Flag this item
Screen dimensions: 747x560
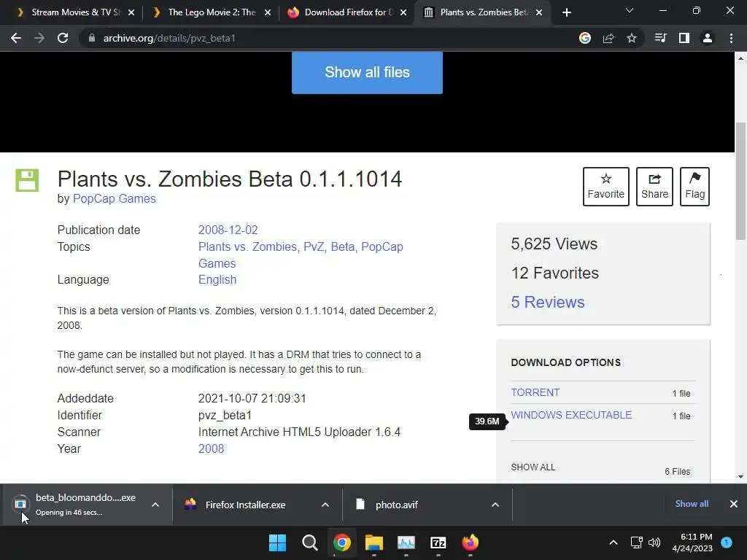pyautogui.click(x=694, y=187)
